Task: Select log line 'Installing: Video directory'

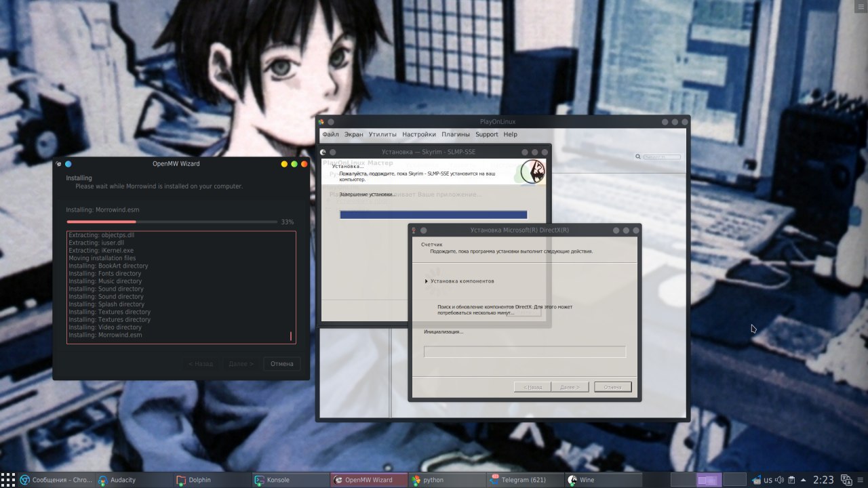Action: click(105, 327)
